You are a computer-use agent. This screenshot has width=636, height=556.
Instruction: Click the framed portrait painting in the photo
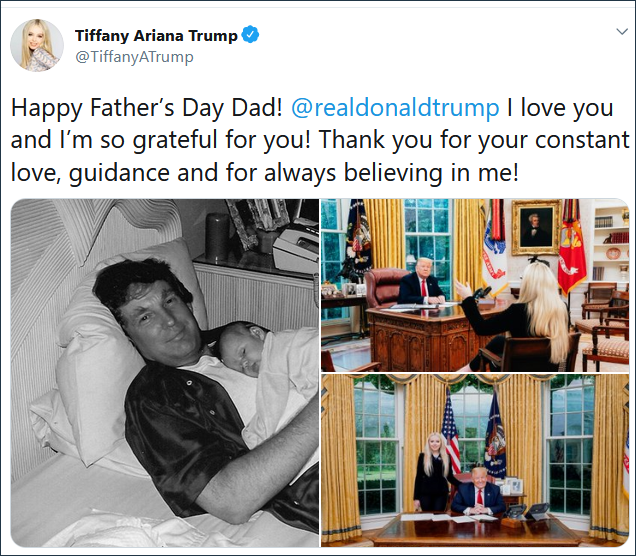pyautogui.click(x=536, y=227)
